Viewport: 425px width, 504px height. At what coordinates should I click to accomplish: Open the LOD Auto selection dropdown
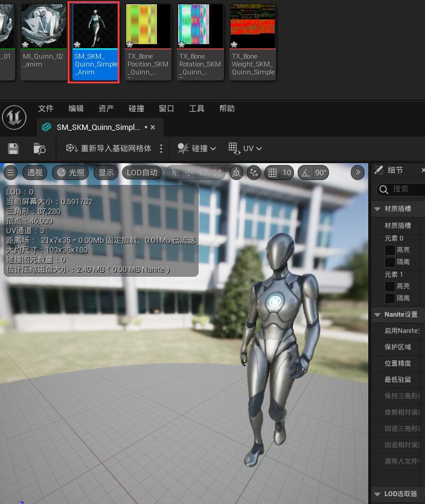tap(142, 173)
